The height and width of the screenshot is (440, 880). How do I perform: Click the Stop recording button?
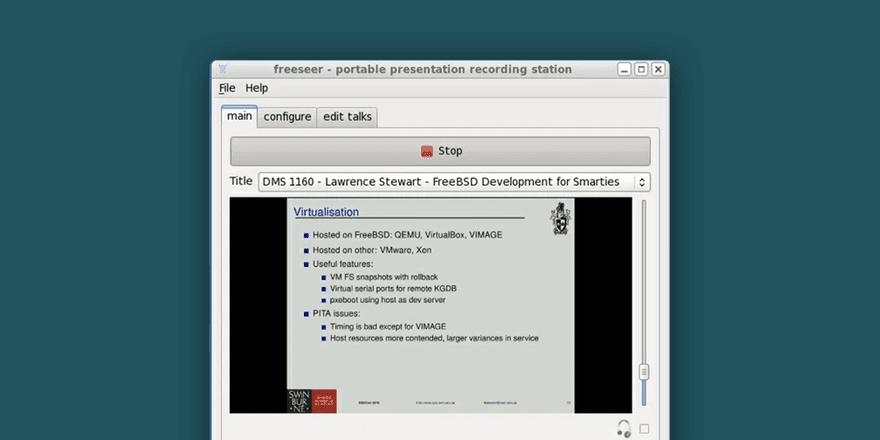tap(440, 151)
